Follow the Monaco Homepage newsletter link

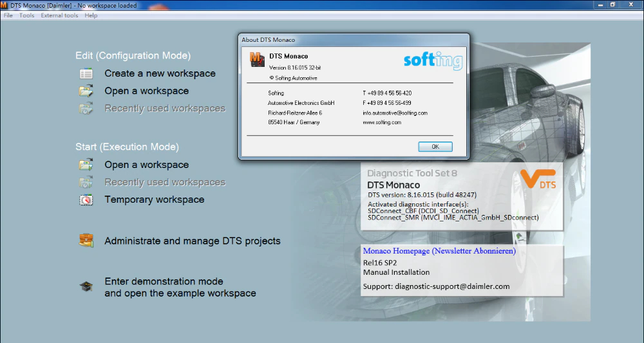tap(439, 251)
